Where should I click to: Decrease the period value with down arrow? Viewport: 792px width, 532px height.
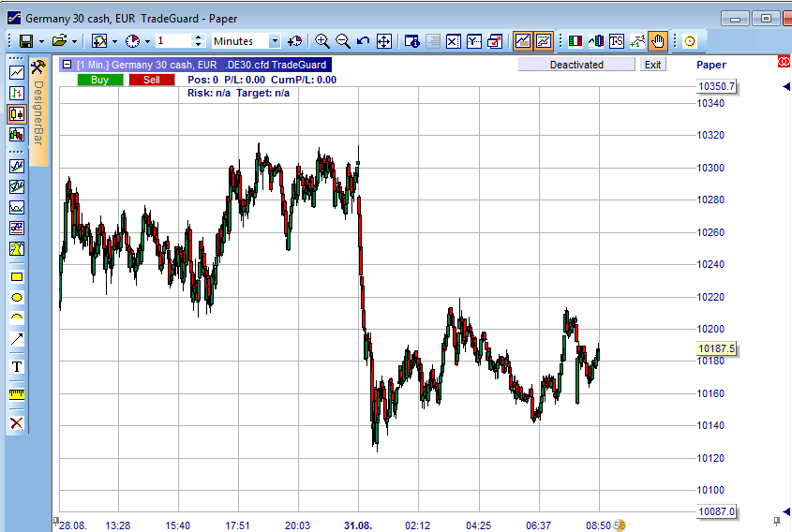pyautogui.click(x=199, y=45)
